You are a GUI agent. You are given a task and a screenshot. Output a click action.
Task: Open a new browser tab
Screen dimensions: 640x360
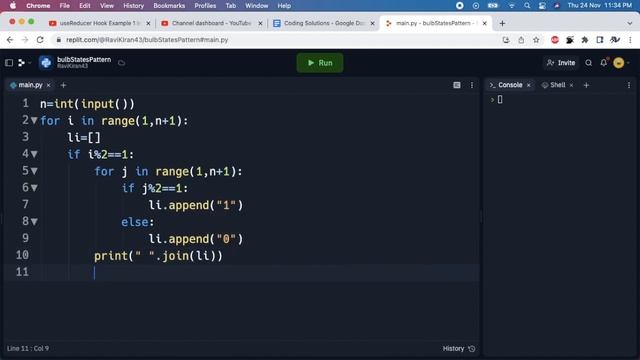(x=502, y=23)
